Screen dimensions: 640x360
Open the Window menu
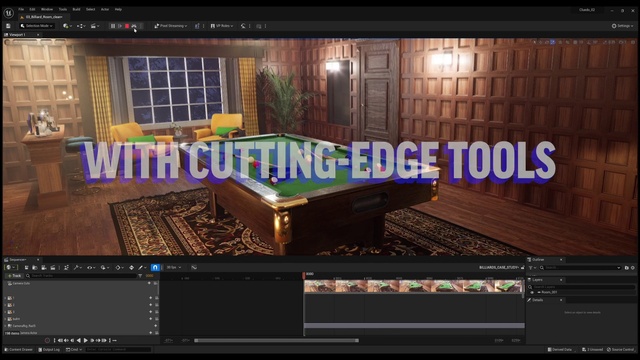point(47,9)
